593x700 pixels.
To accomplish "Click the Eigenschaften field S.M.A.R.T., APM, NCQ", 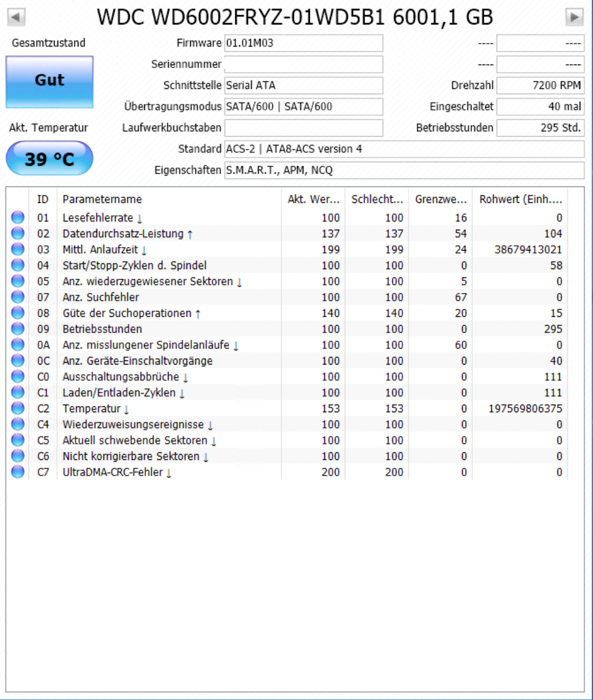I will click(x=404, y=170).
